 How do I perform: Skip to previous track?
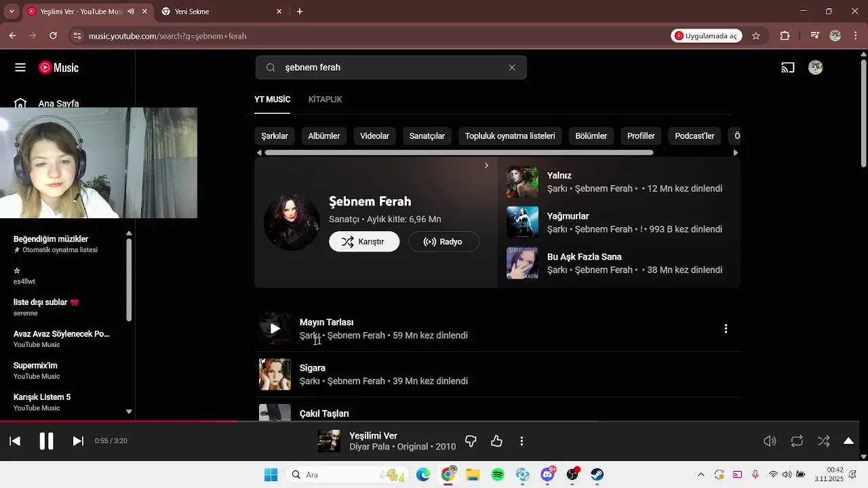click(x=15, y=441)
